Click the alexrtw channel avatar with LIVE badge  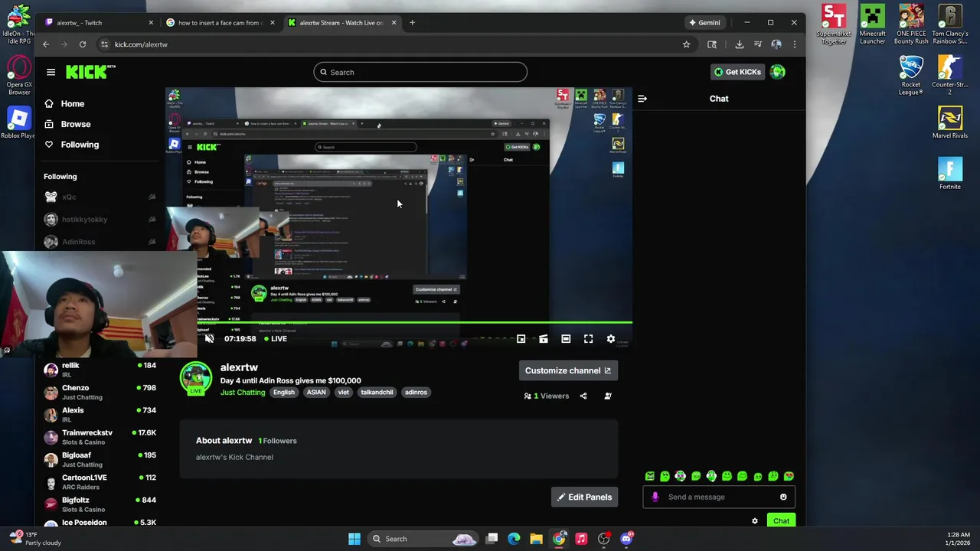coord(196,378)
